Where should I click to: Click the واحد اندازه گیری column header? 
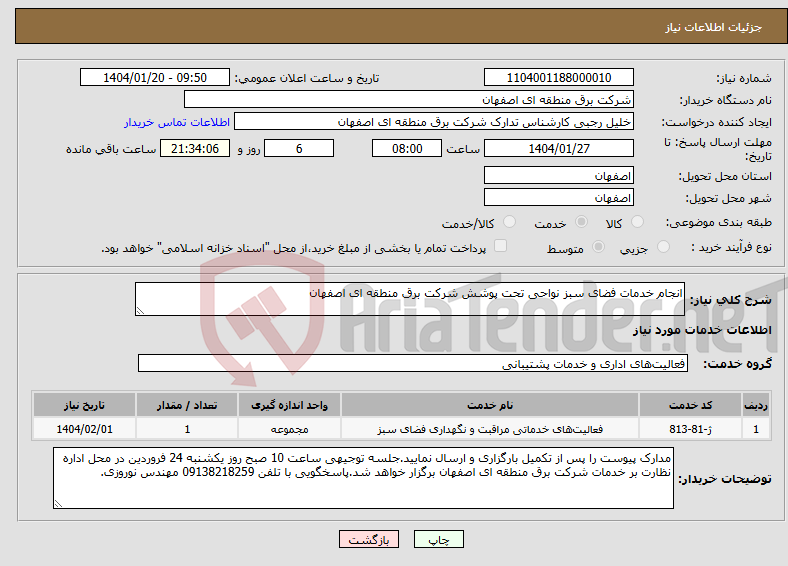[289, 405]
